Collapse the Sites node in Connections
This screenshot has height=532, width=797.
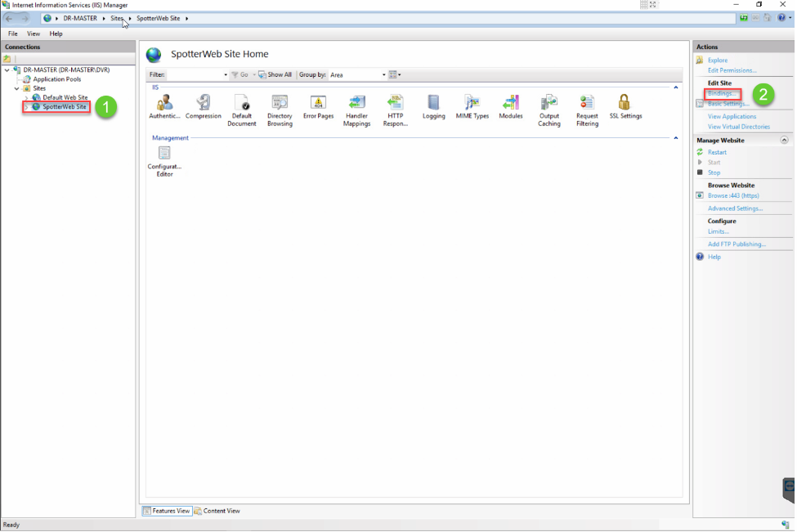point(16,88)
